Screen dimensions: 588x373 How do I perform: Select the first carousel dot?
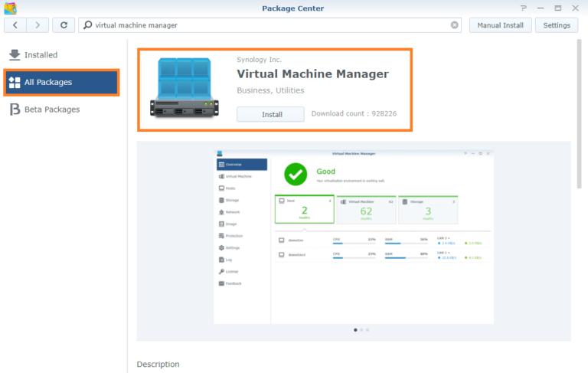[355, 330]
